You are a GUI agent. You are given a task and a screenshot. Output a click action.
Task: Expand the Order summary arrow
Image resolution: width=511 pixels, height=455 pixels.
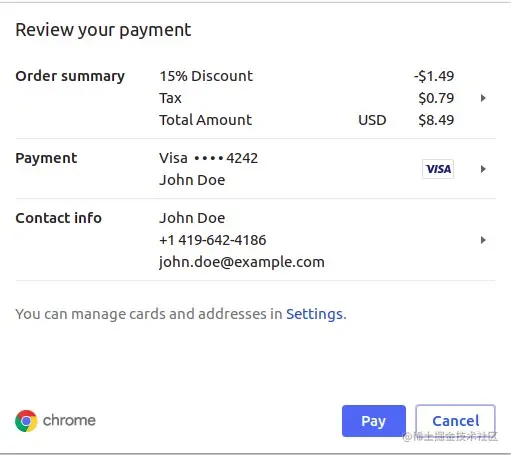[483, 98]
